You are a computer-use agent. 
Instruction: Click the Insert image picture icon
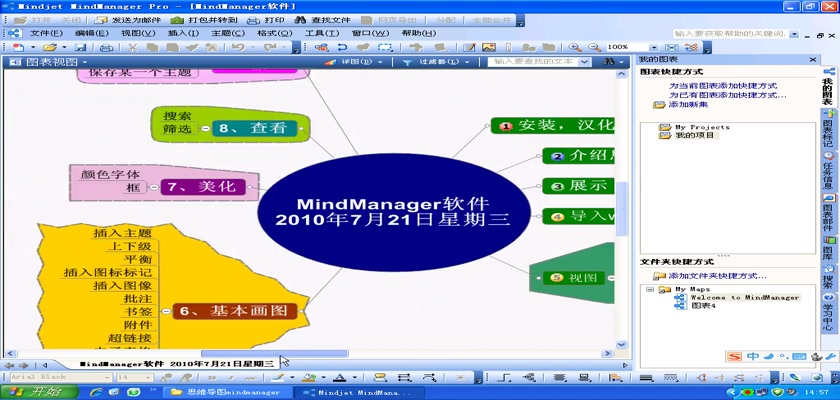point(488,47)
